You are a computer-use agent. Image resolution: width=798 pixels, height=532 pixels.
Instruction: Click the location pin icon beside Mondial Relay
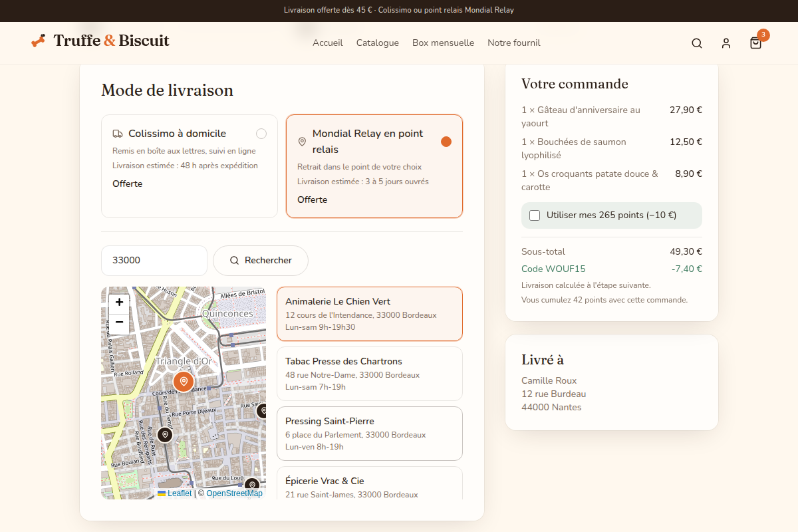click(x=302, y=142)
